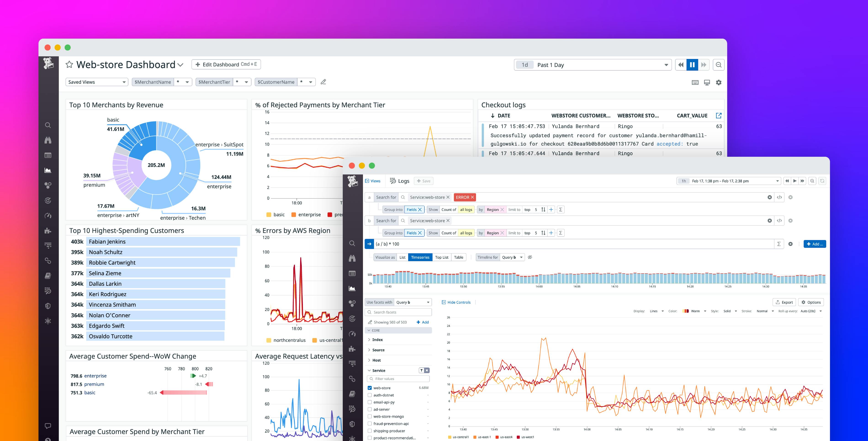Click the APM hexagons icon
This screenshot has width=868, height=441.
(48, 184)
